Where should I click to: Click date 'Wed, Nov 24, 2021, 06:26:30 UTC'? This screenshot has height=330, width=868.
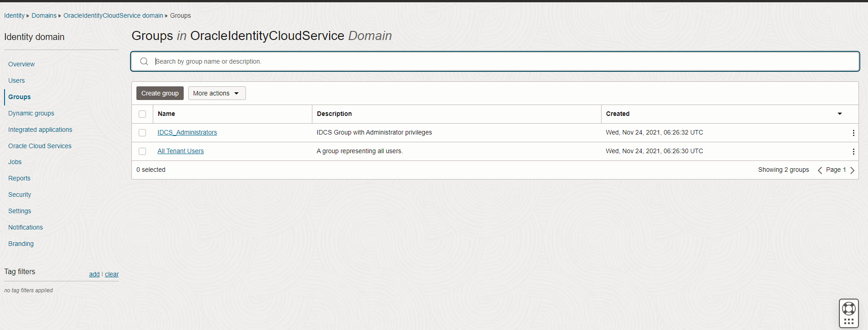pyautogui.click(x=654, y=151)
